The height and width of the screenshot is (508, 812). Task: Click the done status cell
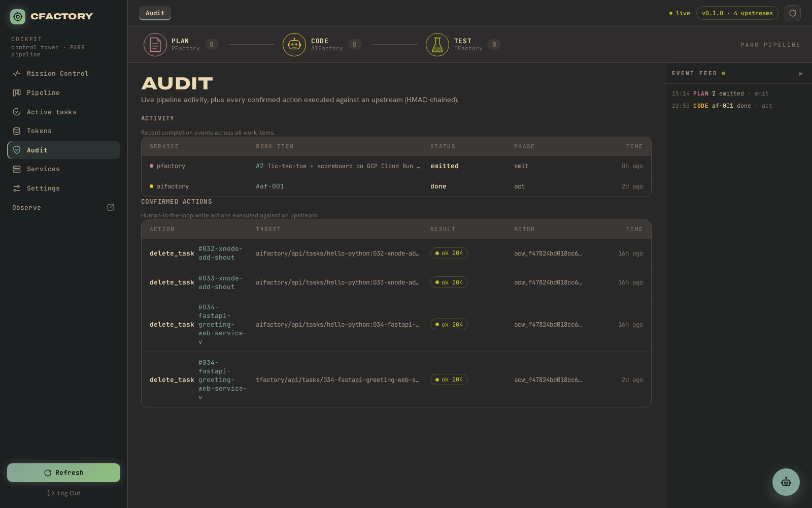(x=438, y=186)
